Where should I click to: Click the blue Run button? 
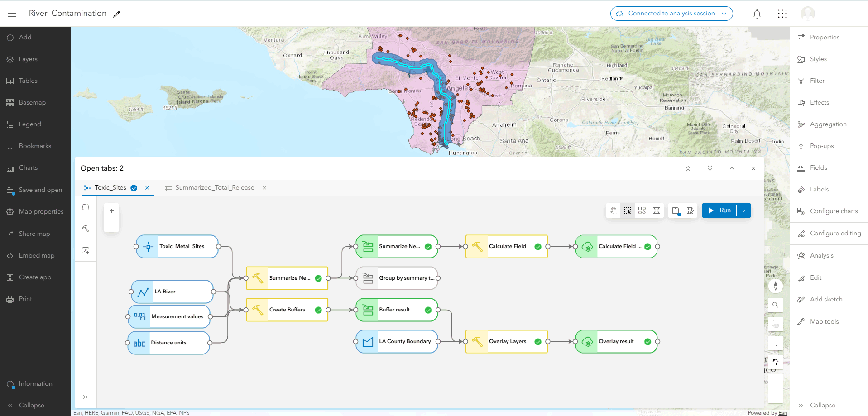(719, 210)
